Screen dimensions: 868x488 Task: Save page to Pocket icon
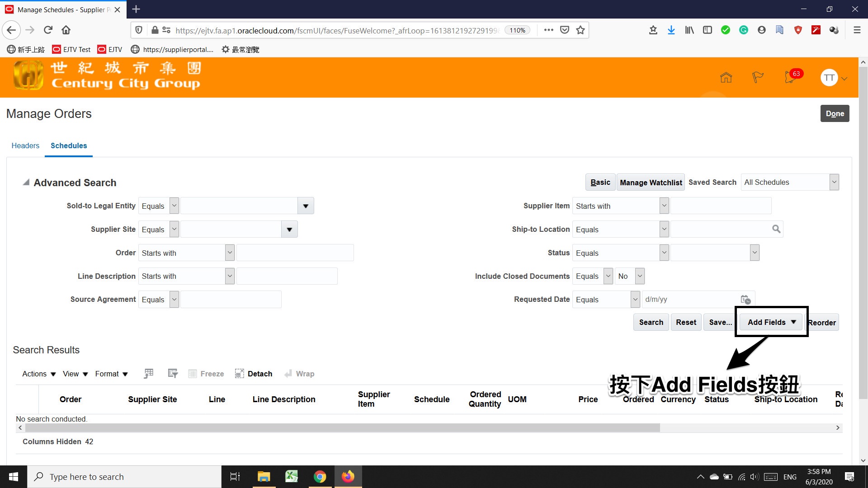(x=565, y=30)
